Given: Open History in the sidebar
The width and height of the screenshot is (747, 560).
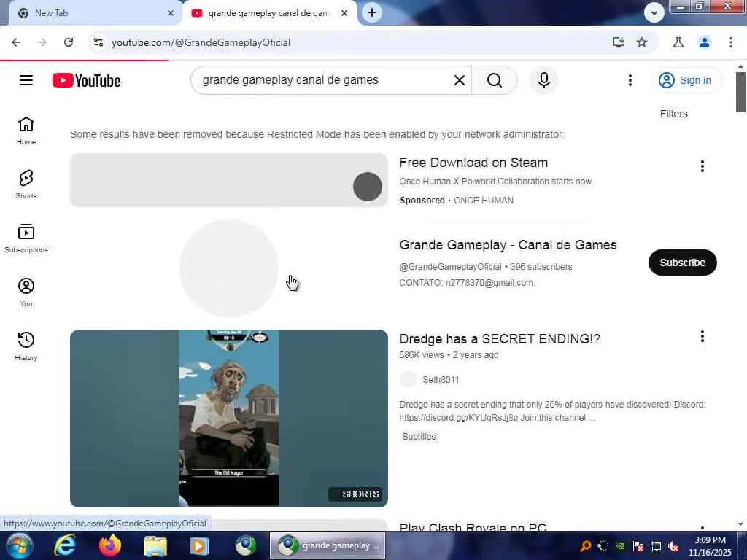Looking at the screenshot, I should [26, 346].
